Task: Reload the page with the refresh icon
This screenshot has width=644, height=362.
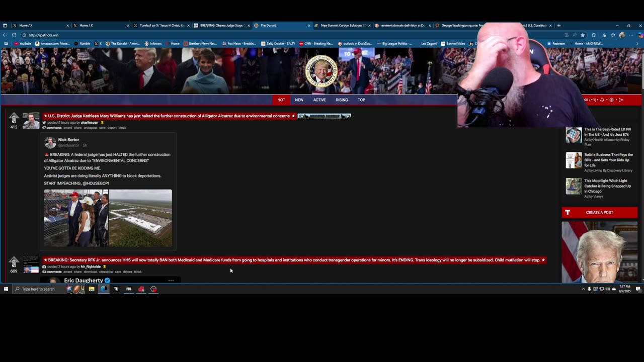Action: (14, 35)
